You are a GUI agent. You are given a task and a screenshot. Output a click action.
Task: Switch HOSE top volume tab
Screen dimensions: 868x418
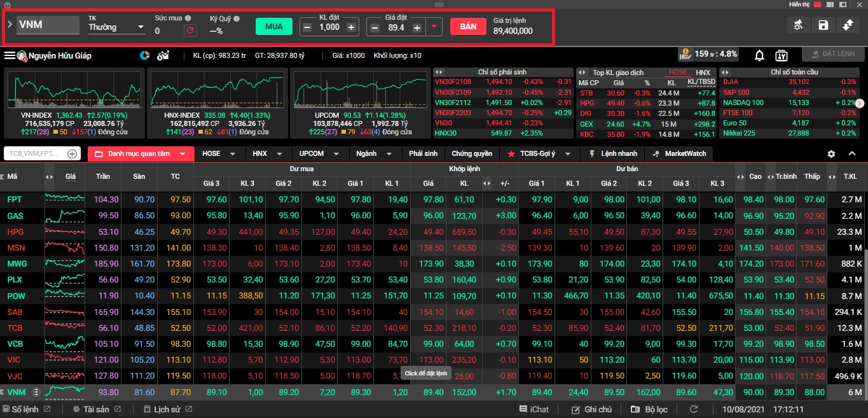coord(678,73)
